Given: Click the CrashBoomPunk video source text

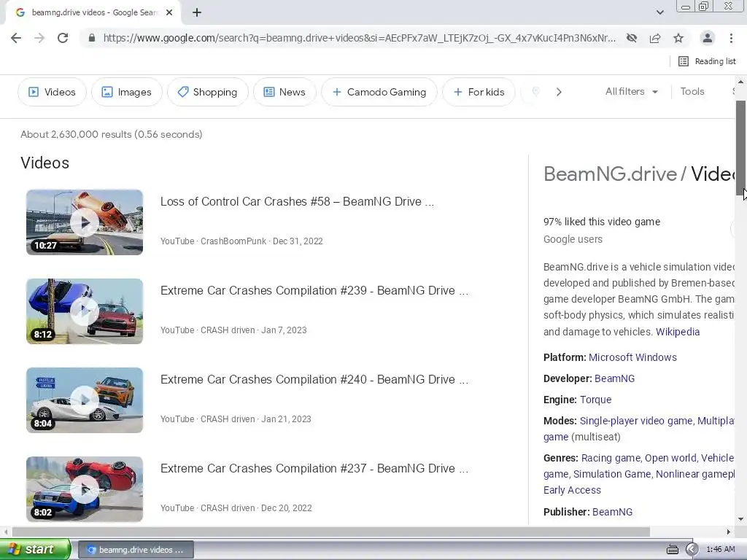Looking at the screenshot, I should pyautogui.click(x=233, y=241).
